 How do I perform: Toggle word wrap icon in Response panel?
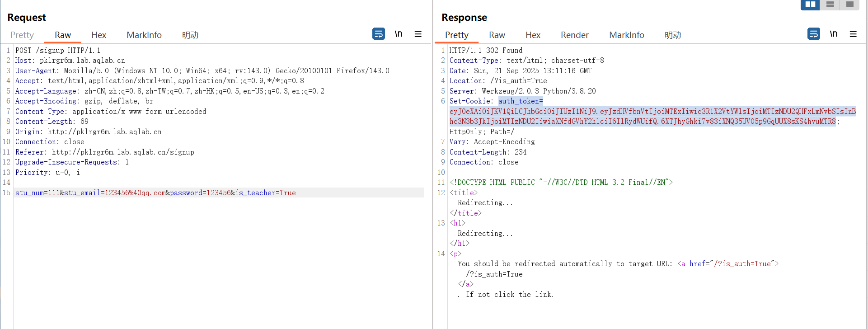point(814,34)
